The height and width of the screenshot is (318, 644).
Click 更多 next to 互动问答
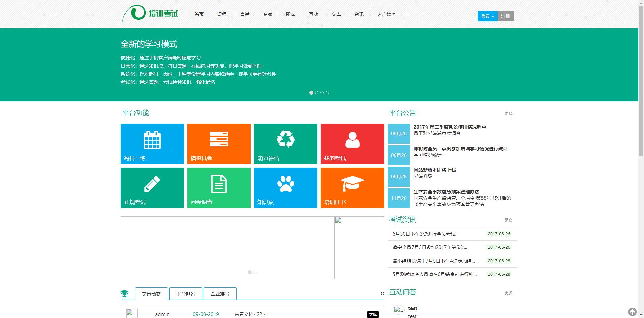click(508, 293)
